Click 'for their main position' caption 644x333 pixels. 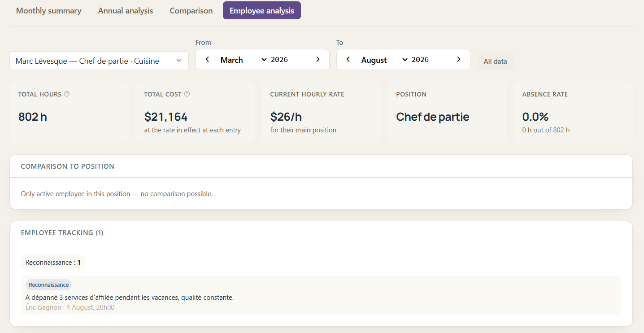303,130
